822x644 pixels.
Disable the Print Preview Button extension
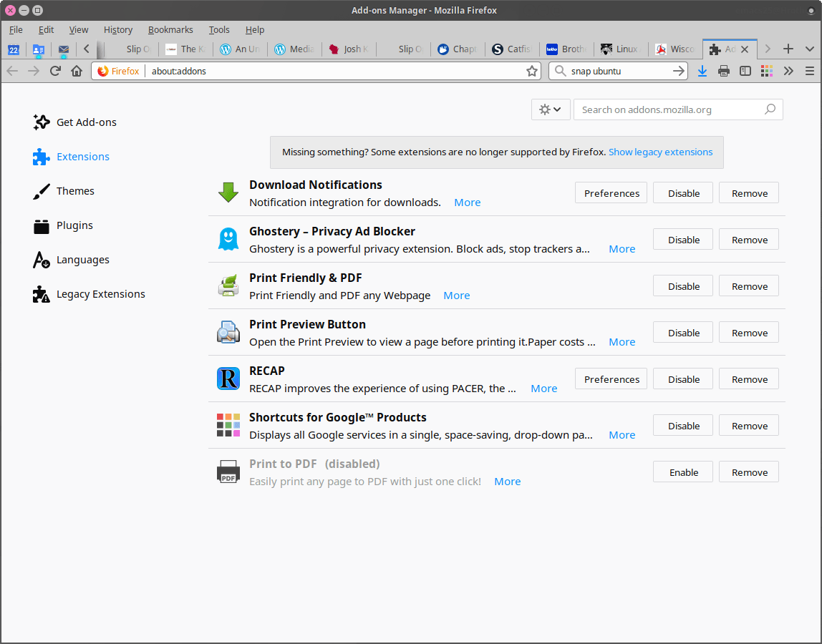tap(683, 332)
